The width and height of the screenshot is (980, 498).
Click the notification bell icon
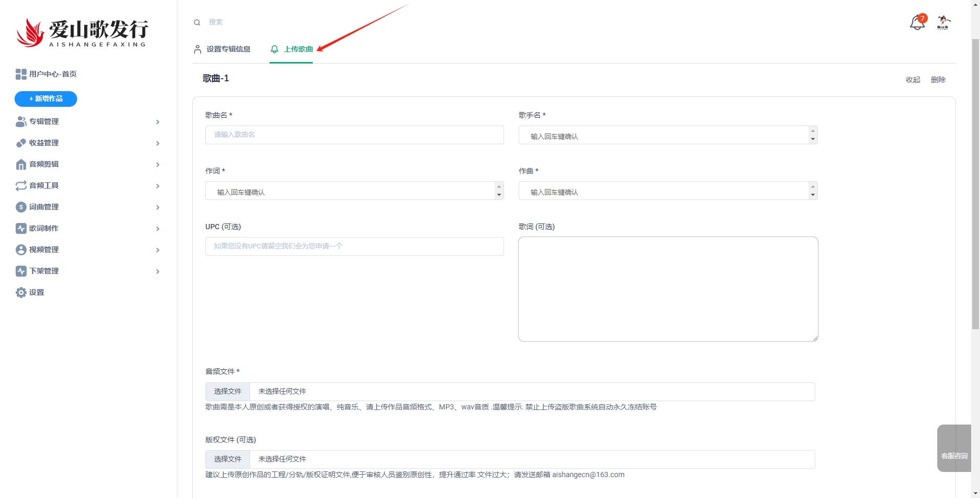(916, 23)
